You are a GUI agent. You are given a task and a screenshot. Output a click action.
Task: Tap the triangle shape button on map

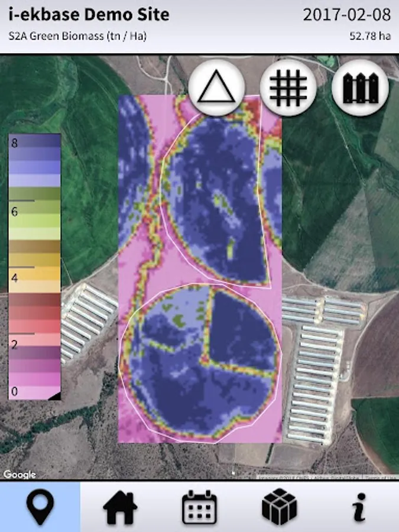216,87
